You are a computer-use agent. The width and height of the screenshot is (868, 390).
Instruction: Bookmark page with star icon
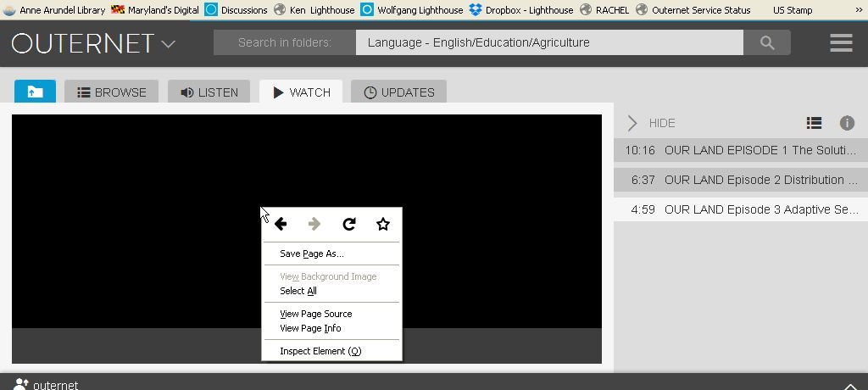click(x=383, y=224)
